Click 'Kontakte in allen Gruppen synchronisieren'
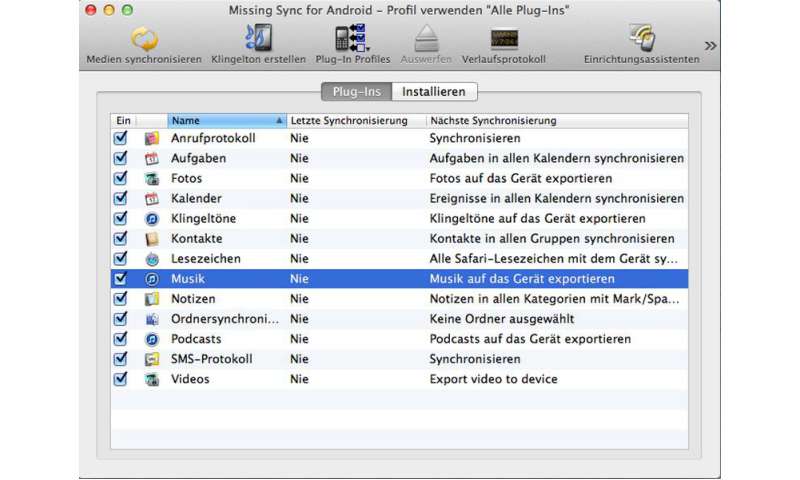800x480 pixels. pyautogui.click(x=552, y=239)
